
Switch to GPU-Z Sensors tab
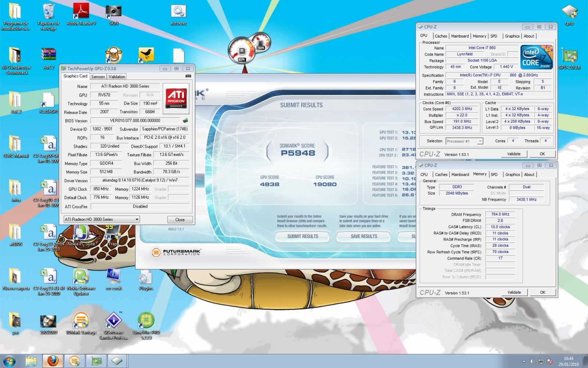pyautogui.click(x=98, y=77)
